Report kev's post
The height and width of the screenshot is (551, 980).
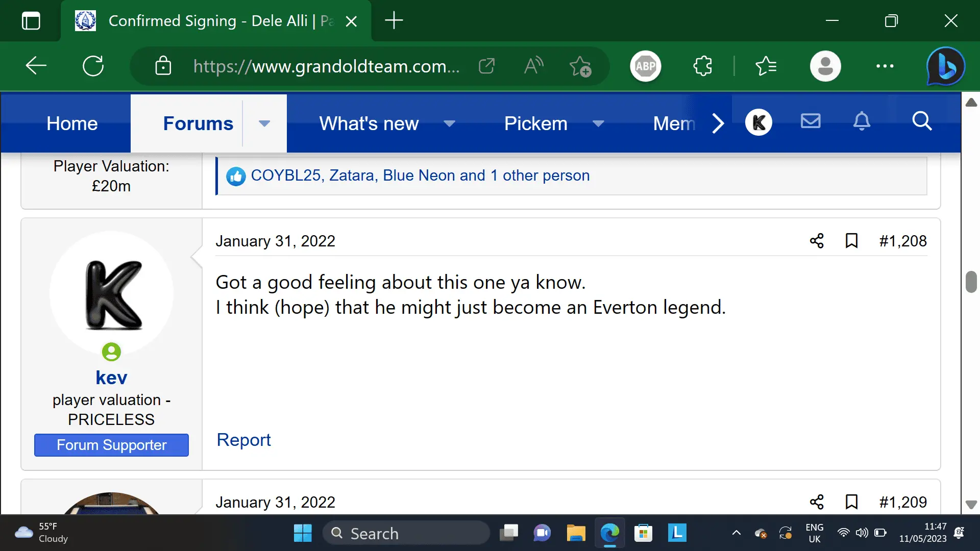243,440
